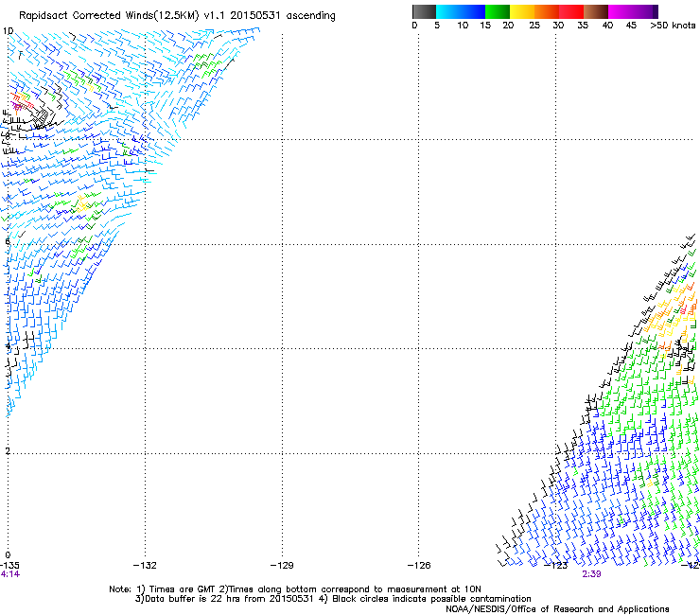Click the longitude label '-129'
This screenshot has height=615, width=700.
click(x=282, y=566)
